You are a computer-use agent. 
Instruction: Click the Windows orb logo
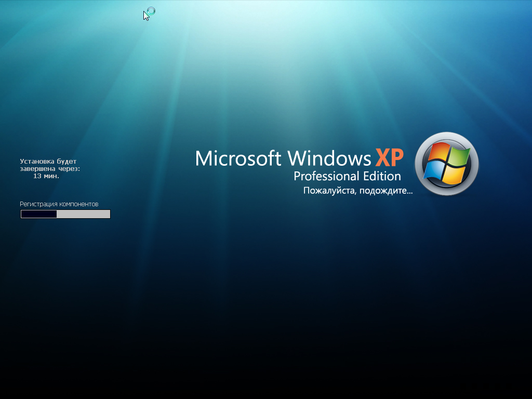[446, 164]
